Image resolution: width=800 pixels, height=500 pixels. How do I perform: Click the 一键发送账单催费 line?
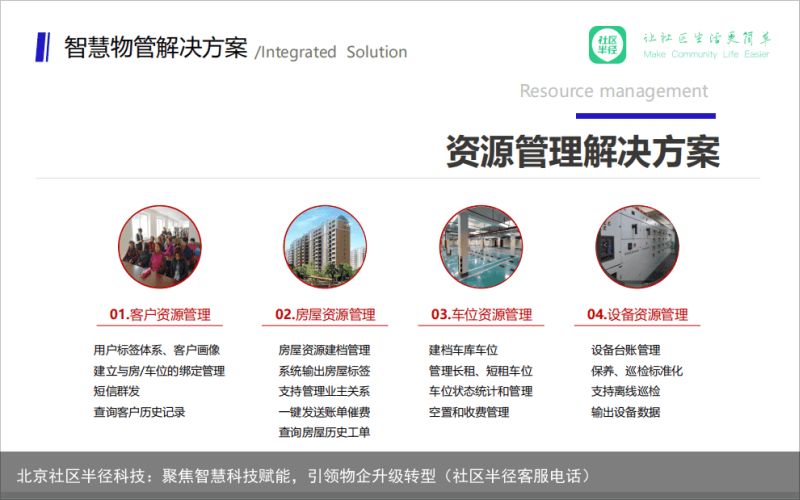[324, 412]
